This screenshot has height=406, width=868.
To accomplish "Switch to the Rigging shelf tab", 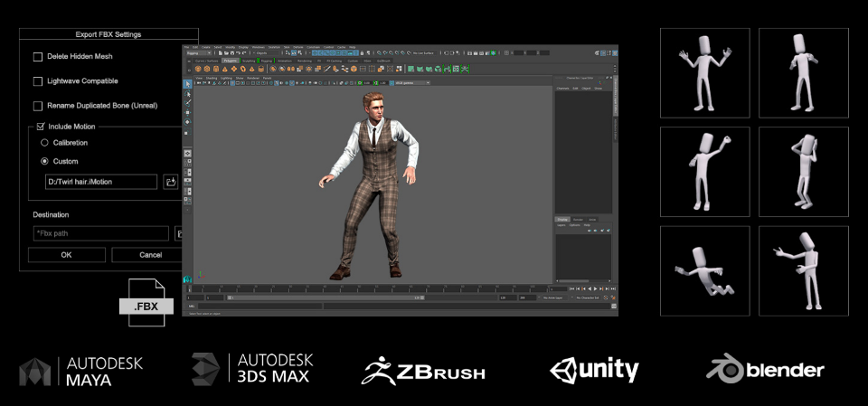I will [x=266, y=61].
